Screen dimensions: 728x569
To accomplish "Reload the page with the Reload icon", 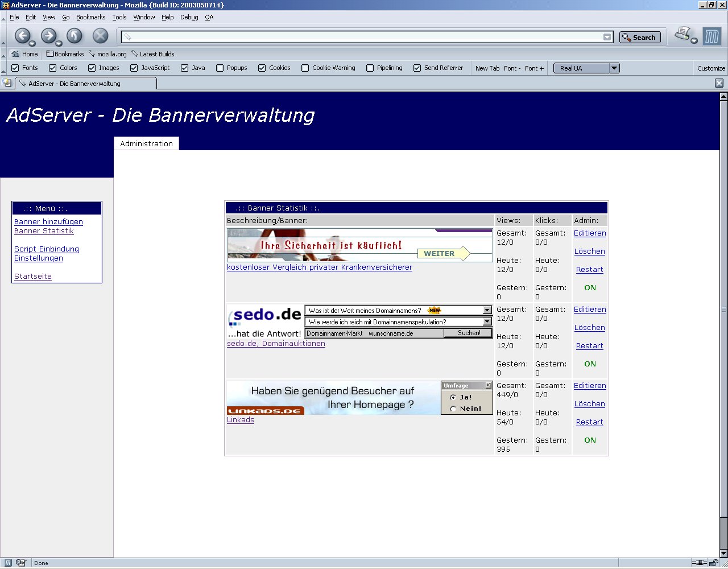I will pyautogui.click(x=75, y=36).
